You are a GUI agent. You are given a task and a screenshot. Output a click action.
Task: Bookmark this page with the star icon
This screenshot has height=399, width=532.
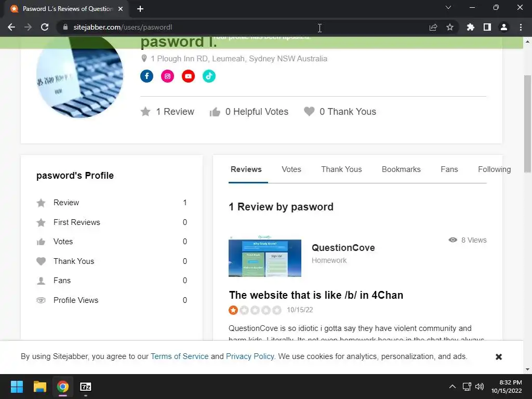click(450, 27)
